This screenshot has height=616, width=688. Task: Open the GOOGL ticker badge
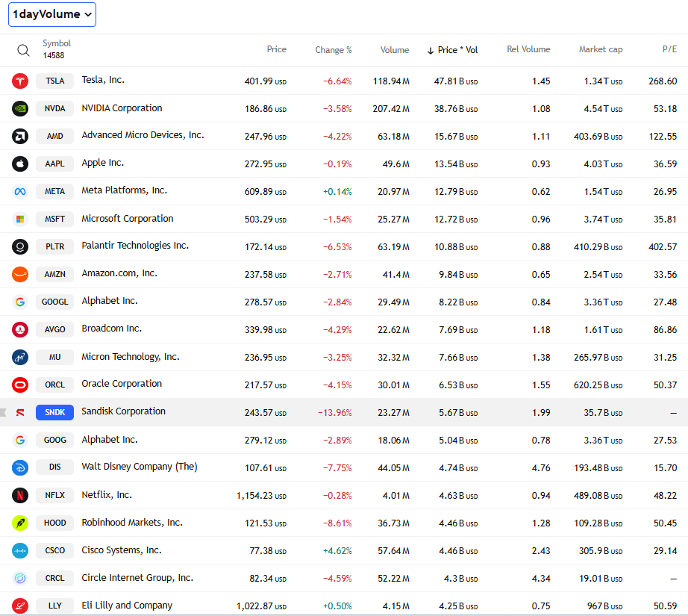point(55,302)
